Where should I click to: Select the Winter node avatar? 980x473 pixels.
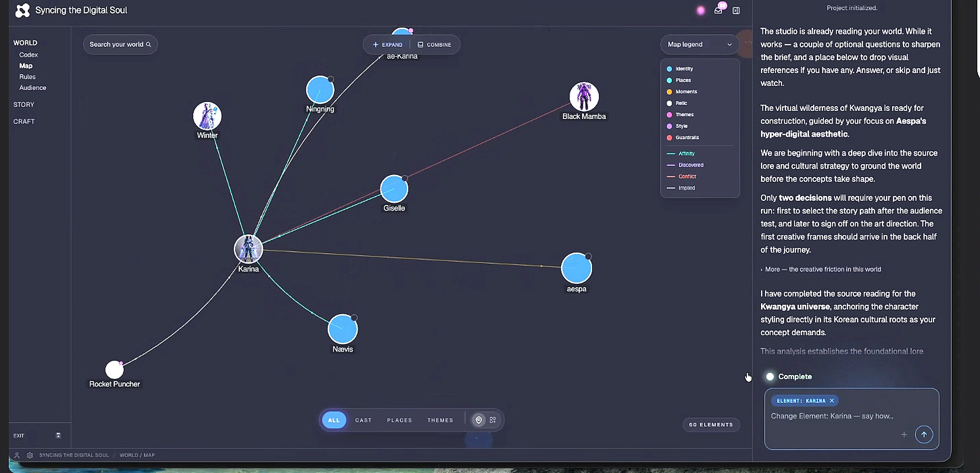pyautogui.click(x=207, y=116)
